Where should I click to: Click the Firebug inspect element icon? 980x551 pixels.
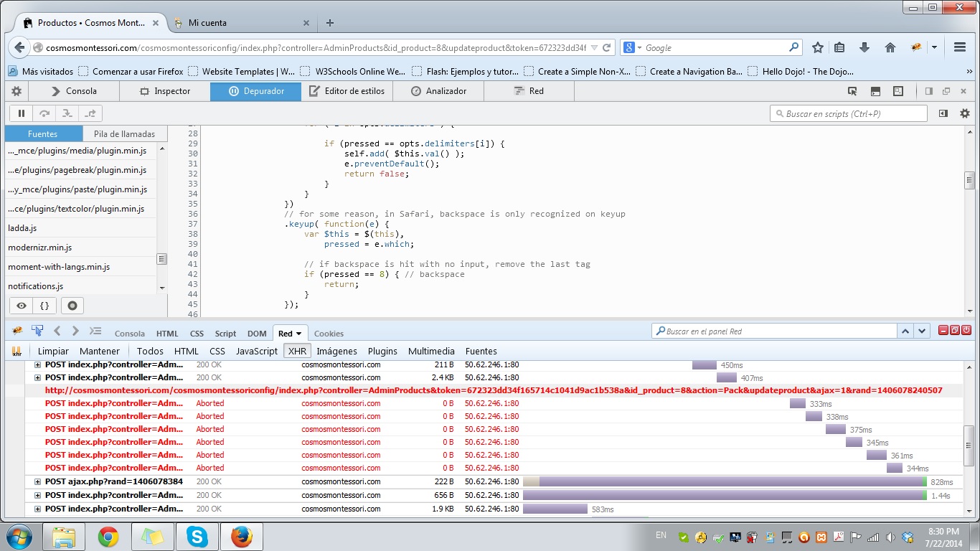37,331
